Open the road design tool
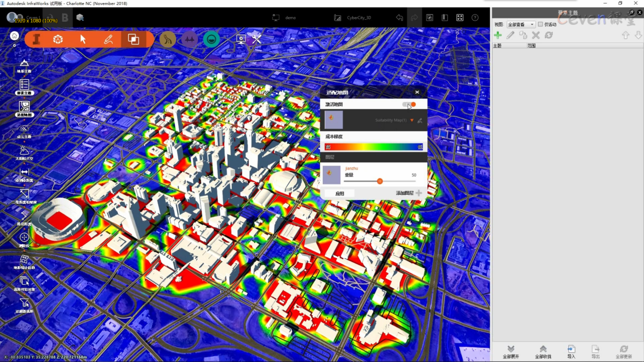This screenshot has height=362, width=644. pos(167,39)
